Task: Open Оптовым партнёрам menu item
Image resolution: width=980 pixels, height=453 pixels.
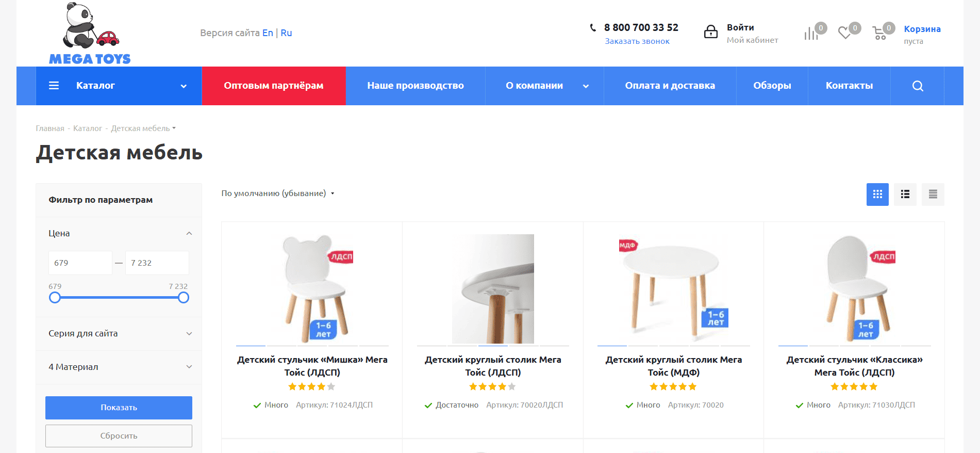Action: [x=274, y=86]
